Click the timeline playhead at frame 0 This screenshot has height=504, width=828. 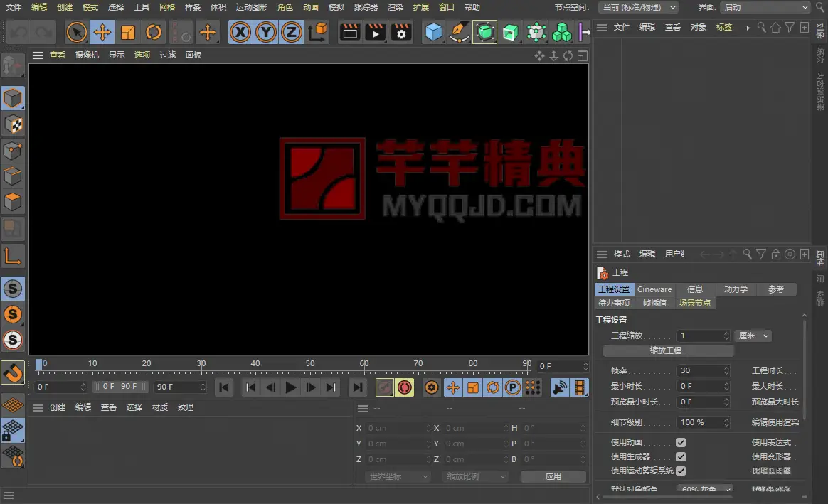click(38, 364)
